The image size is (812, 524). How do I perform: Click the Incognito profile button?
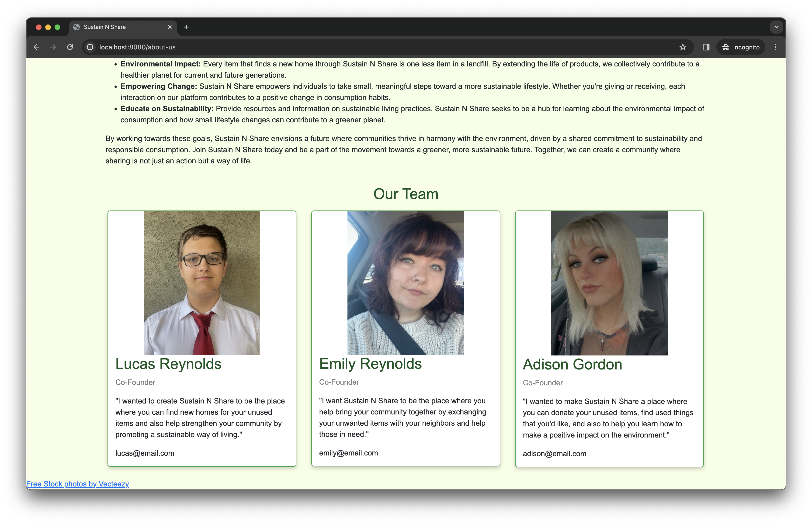coord(741,47)
